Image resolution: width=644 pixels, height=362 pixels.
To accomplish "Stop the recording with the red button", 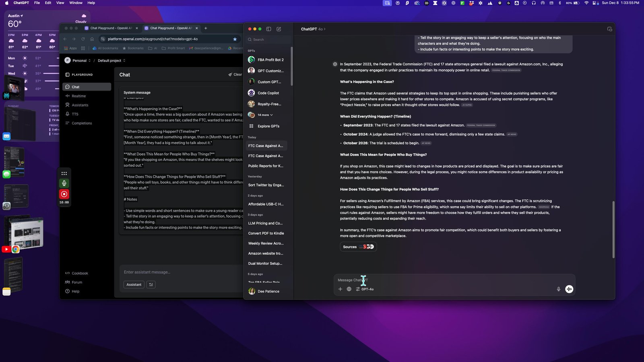I will [x=64, y=194].
